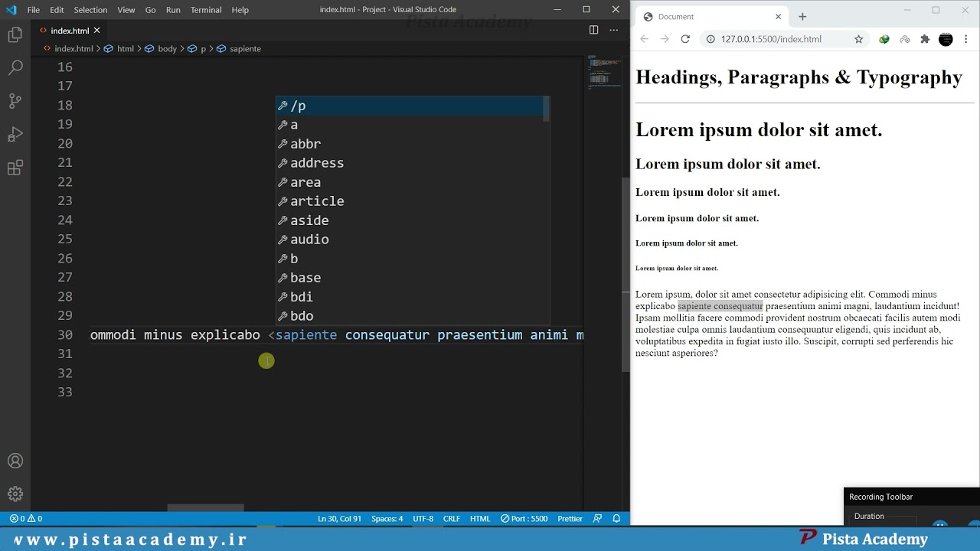Open the status bar feedback icon

click(x=598, y=519)
